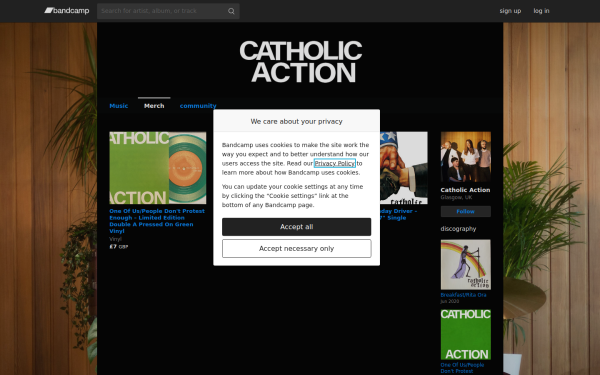Click the Glasgow, UK location text
Image resolution: width=600 pixels, height=375 pixels.
click(x=456, y=197)
